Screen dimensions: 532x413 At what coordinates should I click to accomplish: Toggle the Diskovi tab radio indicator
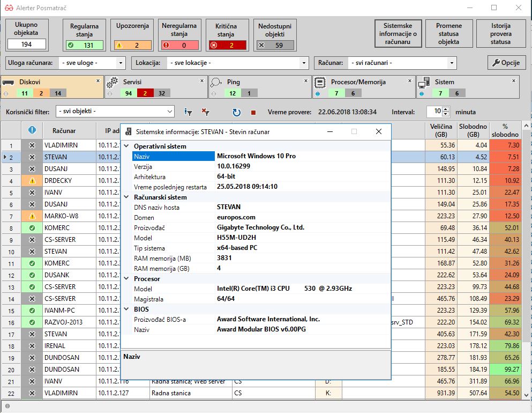coord(6,94)
